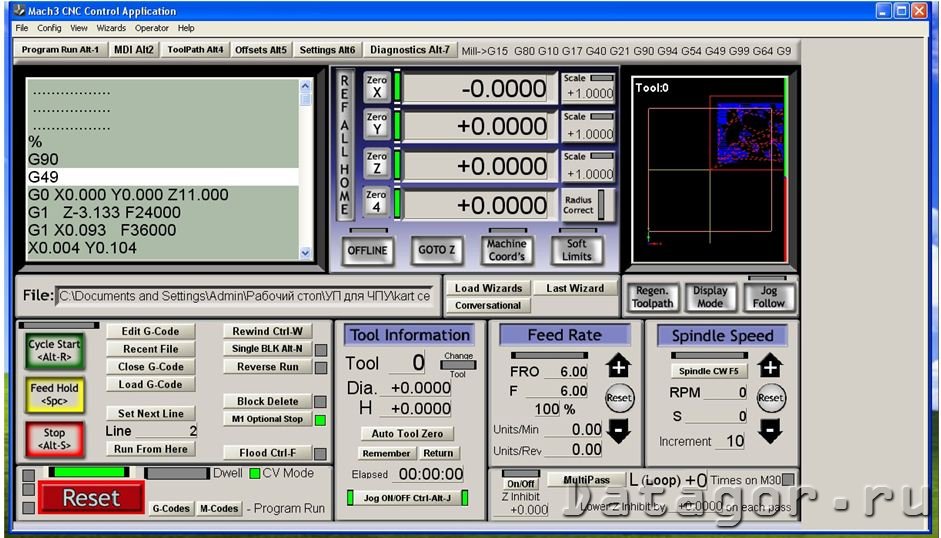Open the Operator menu
Viewport: 941px width, 538px height.
point(152,28)
